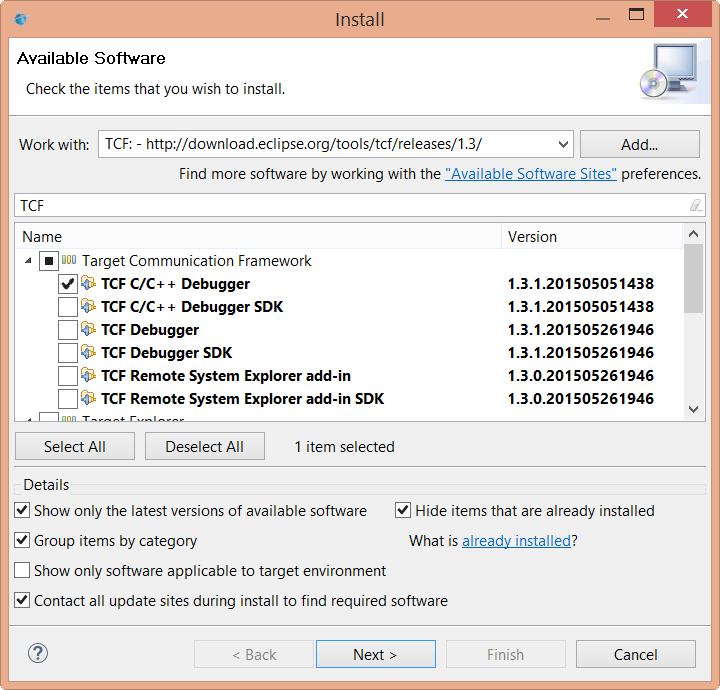
Task: Check TCF Remote System Explorer add-in checkbox
Action: tap(68, 376)
